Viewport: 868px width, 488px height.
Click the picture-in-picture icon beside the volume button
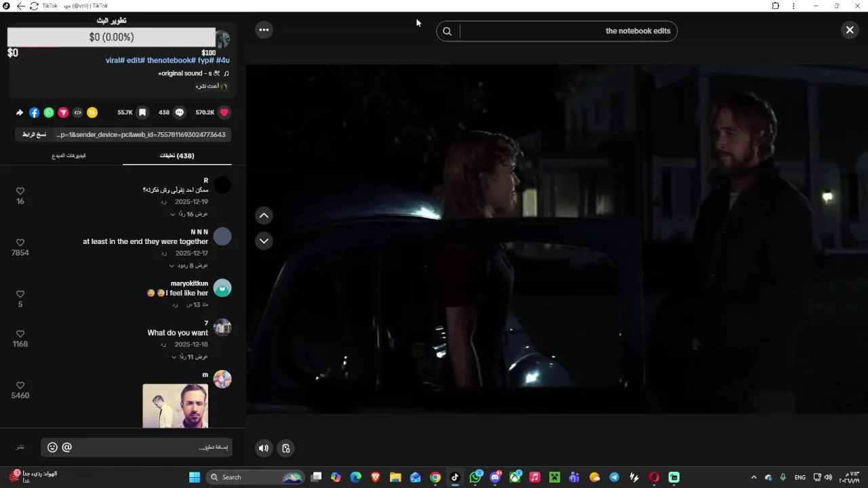(x=286, y=448)
